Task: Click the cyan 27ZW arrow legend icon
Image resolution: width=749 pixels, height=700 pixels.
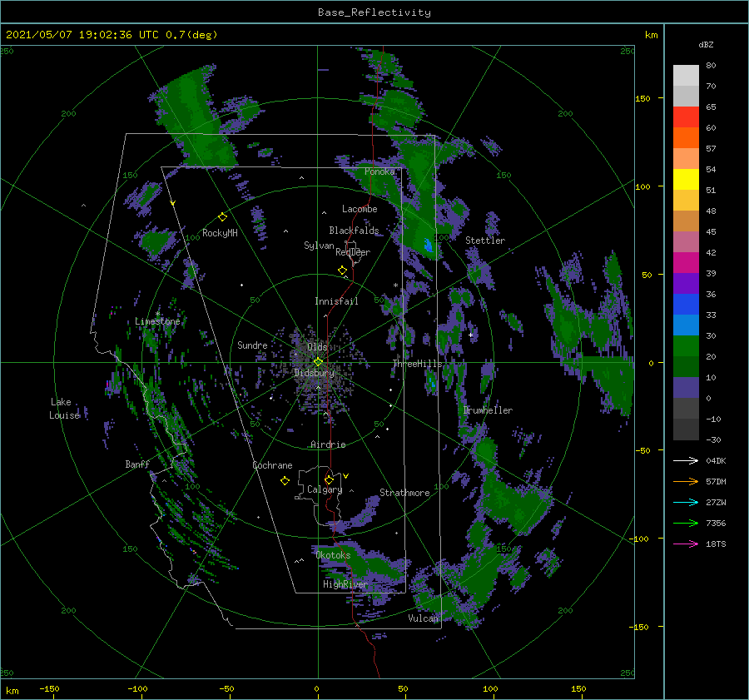Action: click(x=686, y=502)
